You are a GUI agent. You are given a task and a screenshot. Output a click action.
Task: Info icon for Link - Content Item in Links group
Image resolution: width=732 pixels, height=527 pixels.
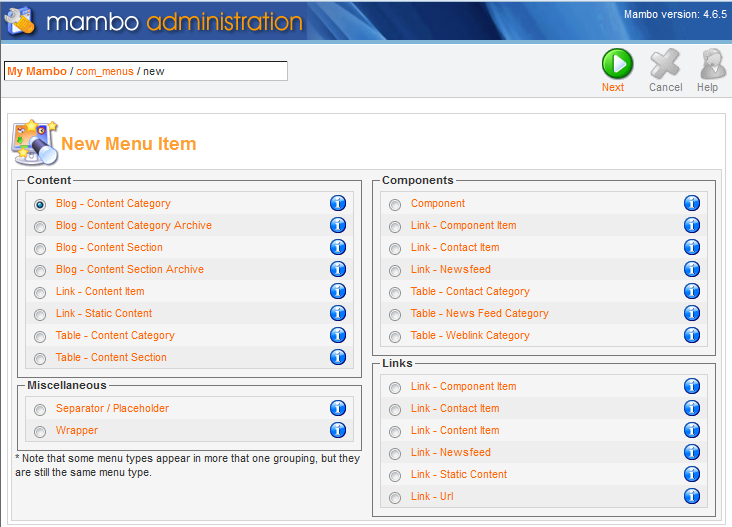coord(692,430)
